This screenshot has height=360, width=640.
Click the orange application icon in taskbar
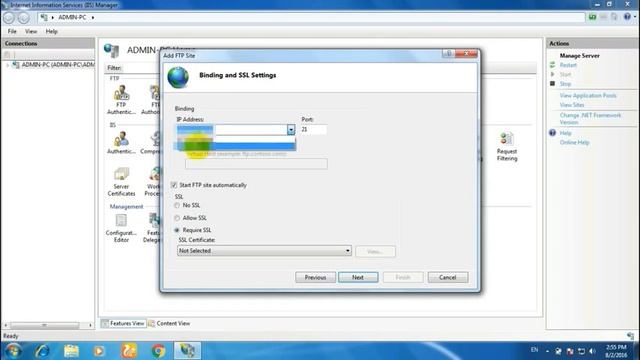129,351
